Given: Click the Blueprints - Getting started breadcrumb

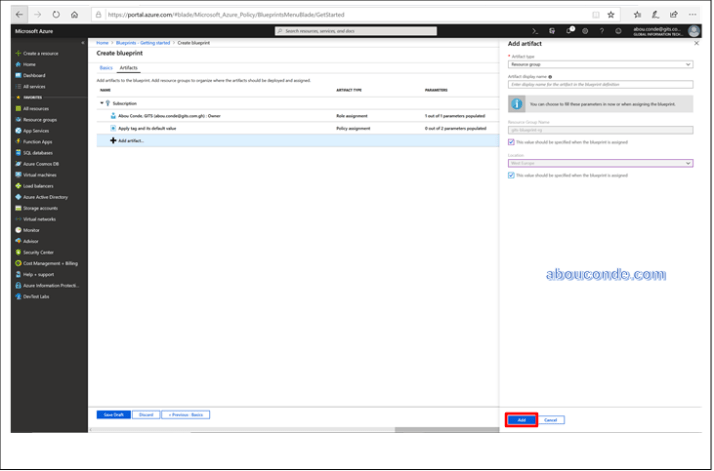Looking at the screenshot, I should pyautogui.click(x=142, y=43).
